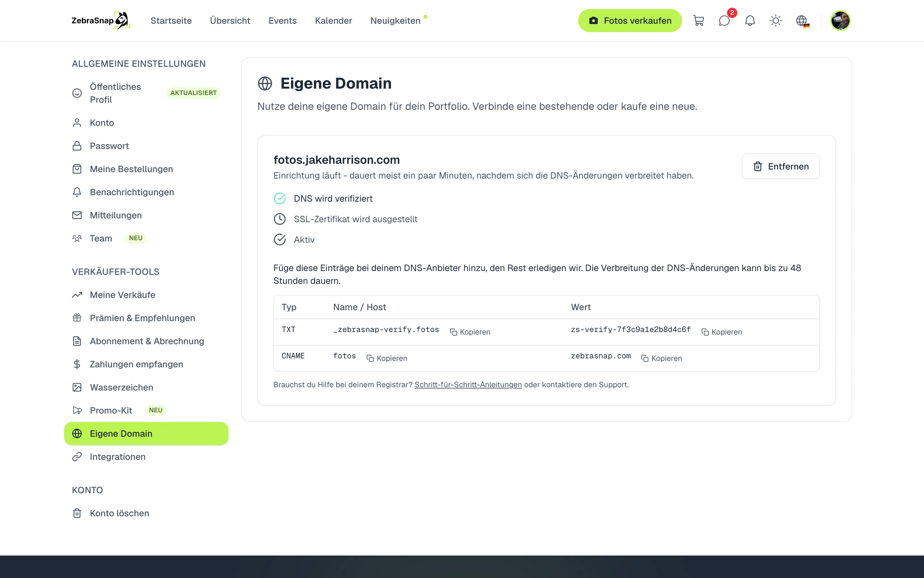Open the notification bell in header
The width and height of the screenshot is (924, 578).
pos(750,21)
